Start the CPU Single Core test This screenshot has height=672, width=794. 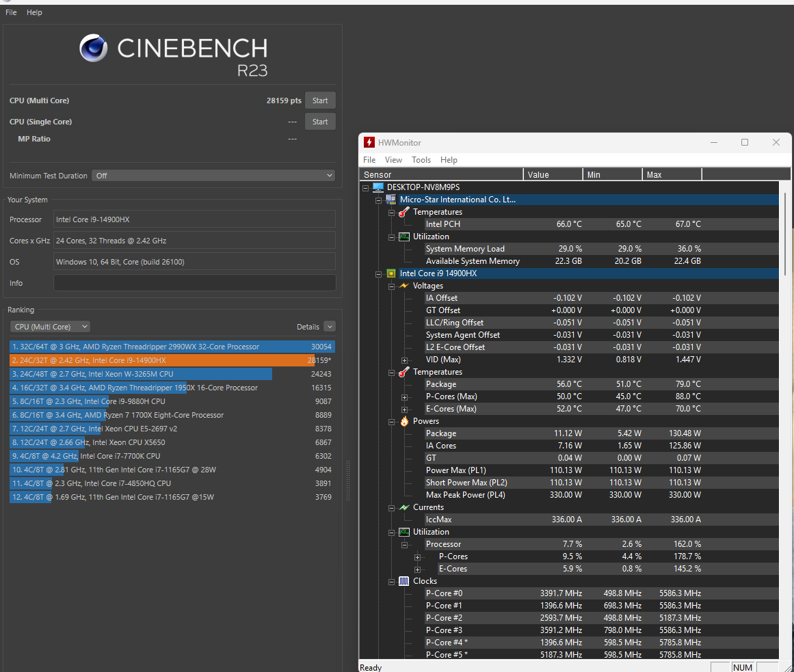(320, 122)
